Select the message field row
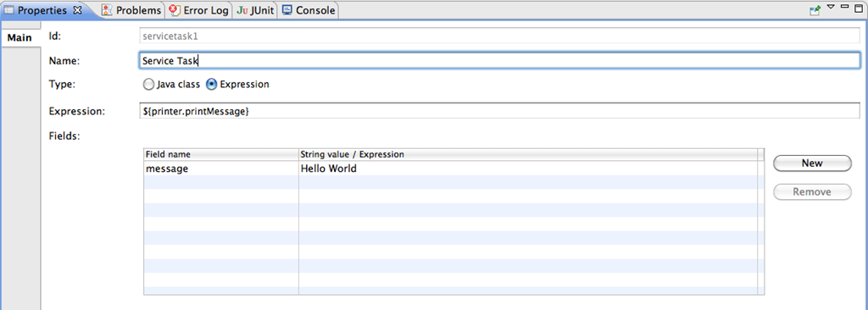The image size is (868, 310). tap(450, 169)
